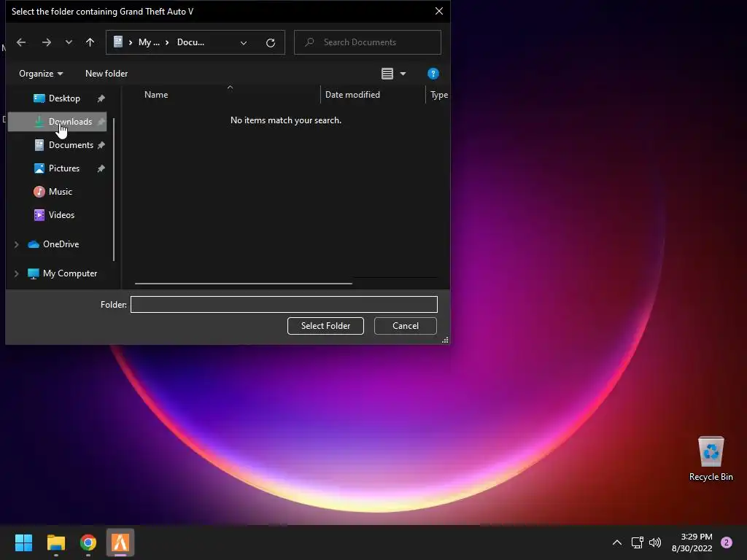This screenshot has height=560, width=747.
Task: Open the orange FiveM taskbar app
Action: coord(120,542)
